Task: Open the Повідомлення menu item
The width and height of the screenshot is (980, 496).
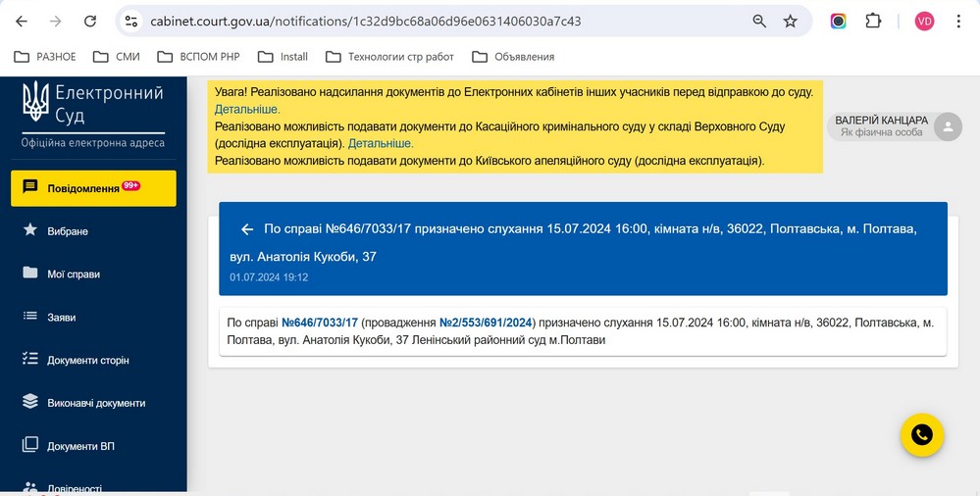Action: coord(93,188)
